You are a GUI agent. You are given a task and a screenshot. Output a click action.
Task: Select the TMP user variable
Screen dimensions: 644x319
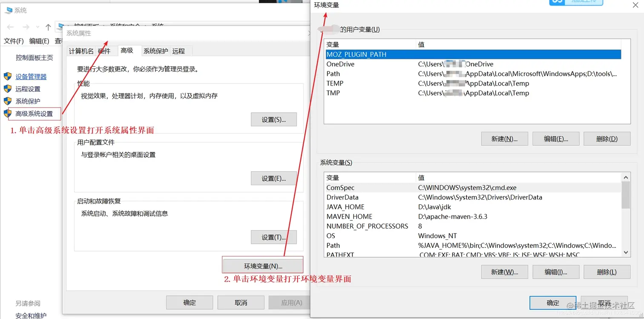tap(473, 93)
